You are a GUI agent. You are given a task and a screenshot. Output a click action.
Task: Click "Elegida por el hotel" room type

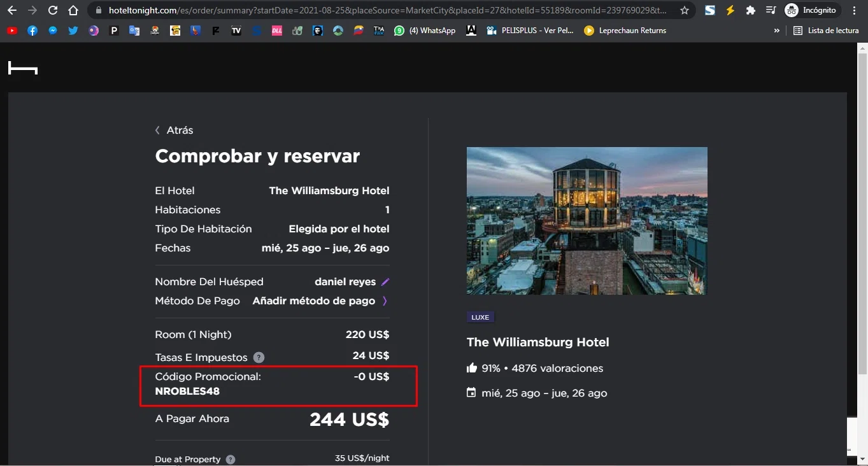click(x=339, y=229)
